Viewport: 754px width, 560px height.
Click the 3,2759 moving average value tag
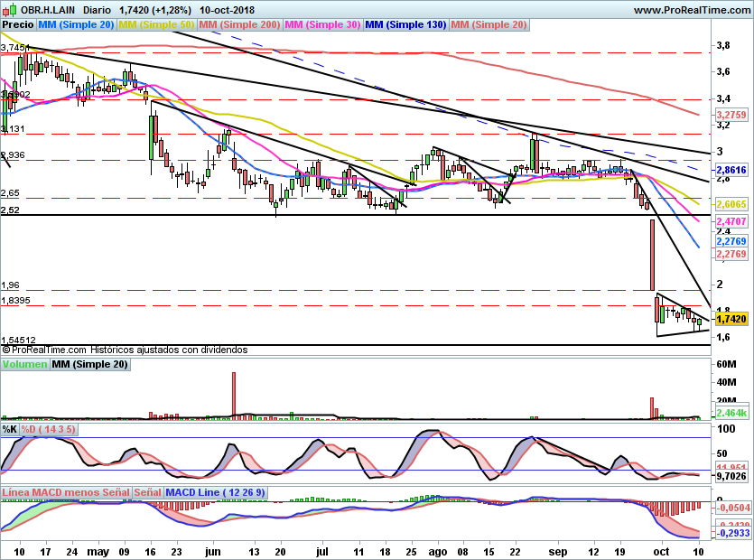(x=731, y=115)
